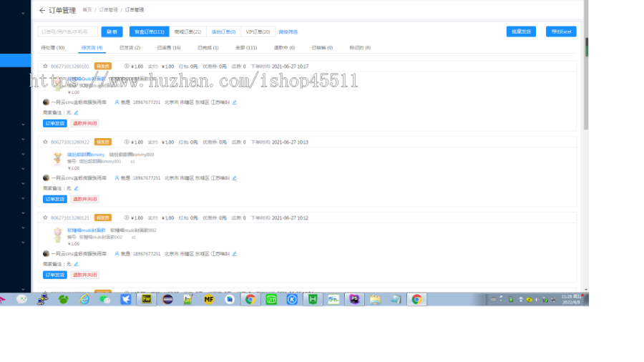Ship order 806271013280121 via 订单发货

pyautogui.click(x=55, y=275)
